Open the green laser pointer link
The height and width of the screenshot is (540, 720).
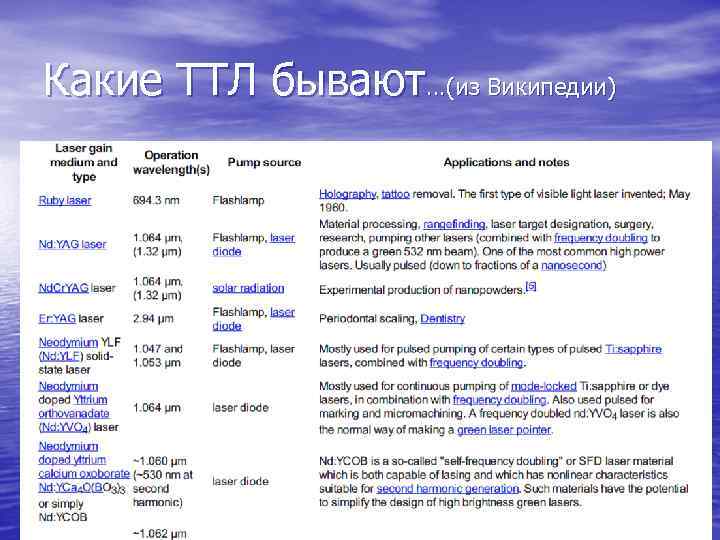coord(504,430)
